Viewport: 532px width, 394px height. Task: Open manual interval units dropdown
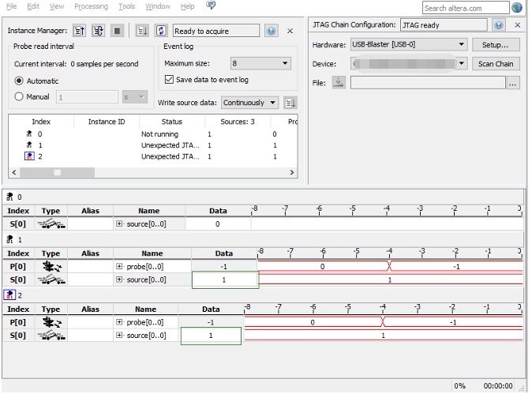click(135, 97)
